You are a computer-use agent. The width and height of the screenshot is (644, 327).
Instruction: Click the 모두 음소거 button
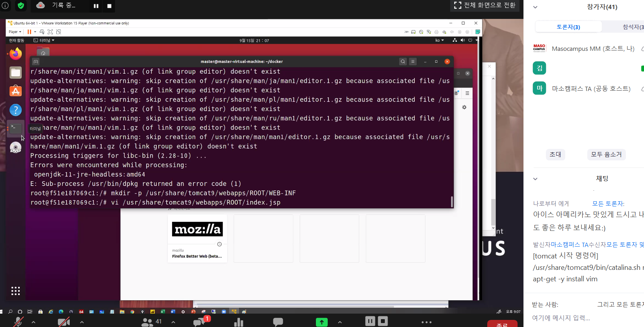click(606, 154)
